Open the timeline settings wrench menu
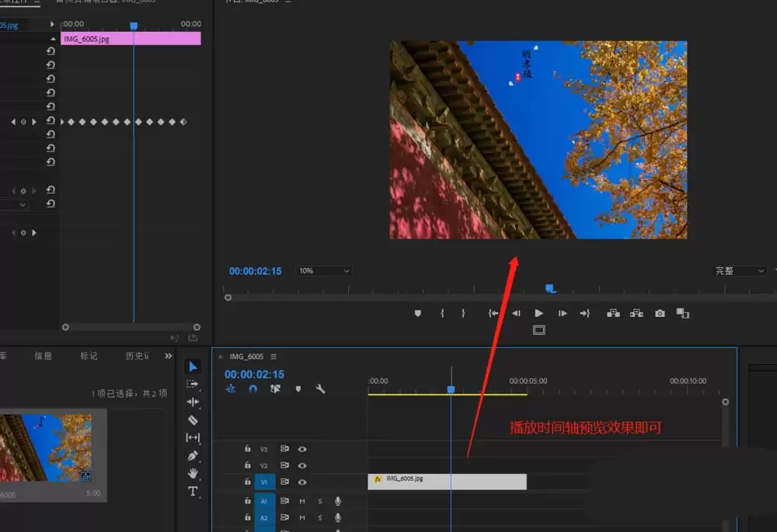 [321, 389]
